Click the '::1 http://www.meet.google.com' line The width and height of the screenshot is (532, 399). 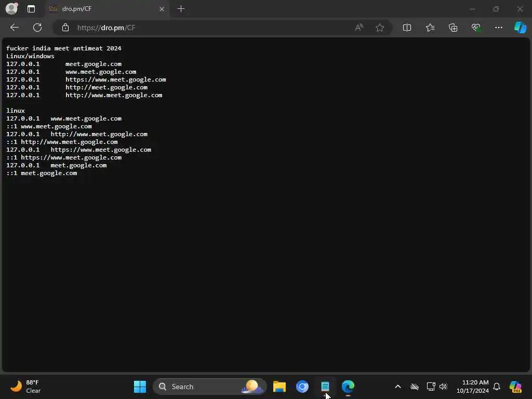click(62, 142)
